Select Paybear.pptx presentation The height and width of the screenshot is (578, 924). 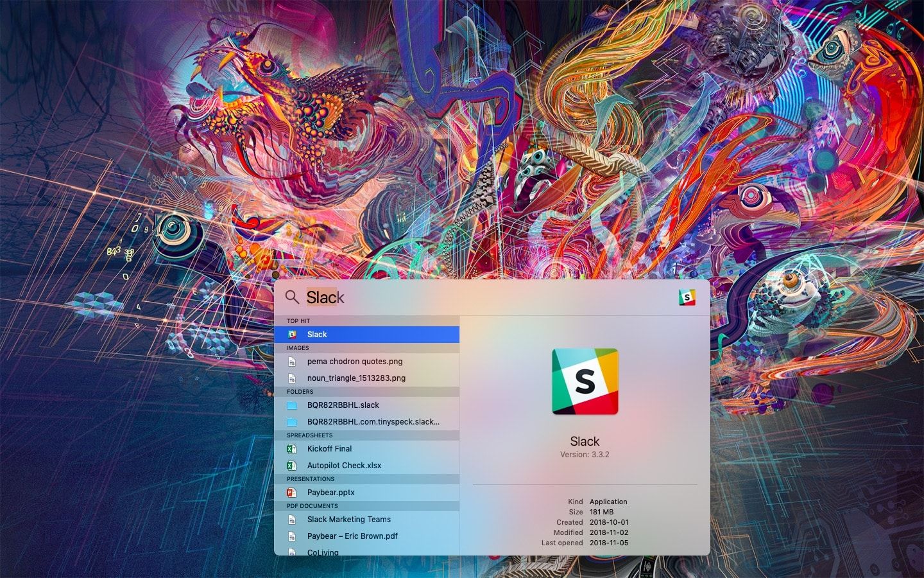click(366, 493)
